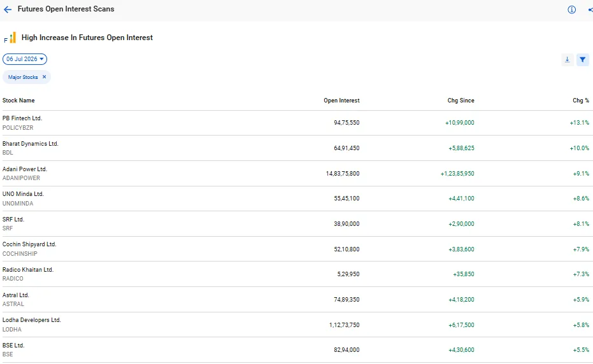Screen dimensions: 593x364
Task: Click change value +10,99,000
Action: [x=459, y=123]
